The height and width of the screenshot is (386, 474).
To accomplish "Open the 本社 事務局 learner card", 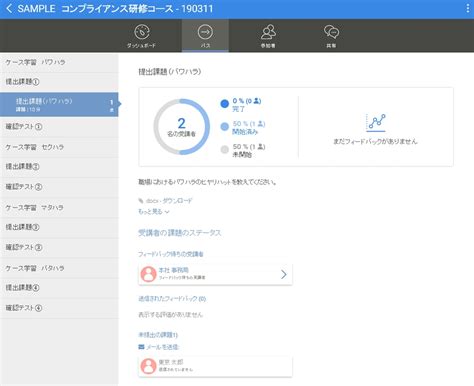I will (x=215, y=274).
